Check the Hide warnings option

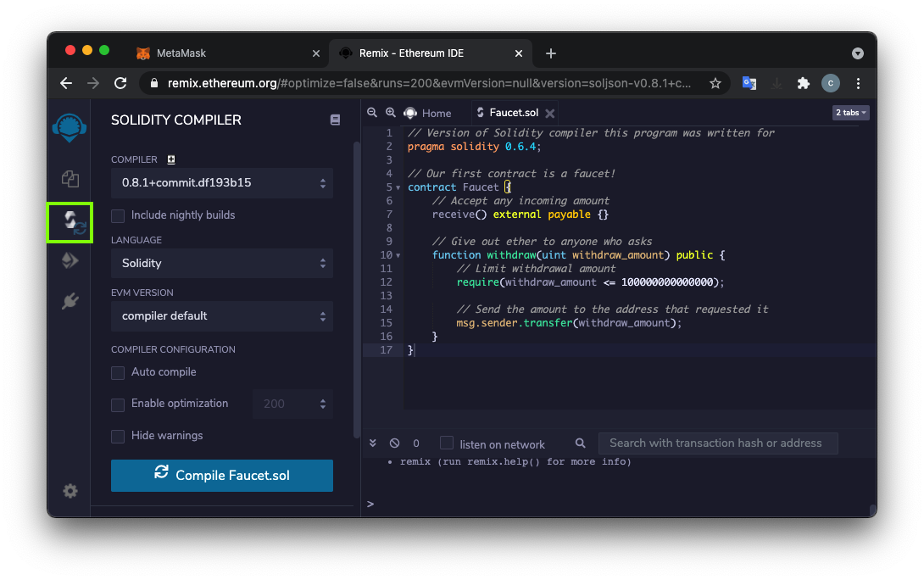point(118,436)
